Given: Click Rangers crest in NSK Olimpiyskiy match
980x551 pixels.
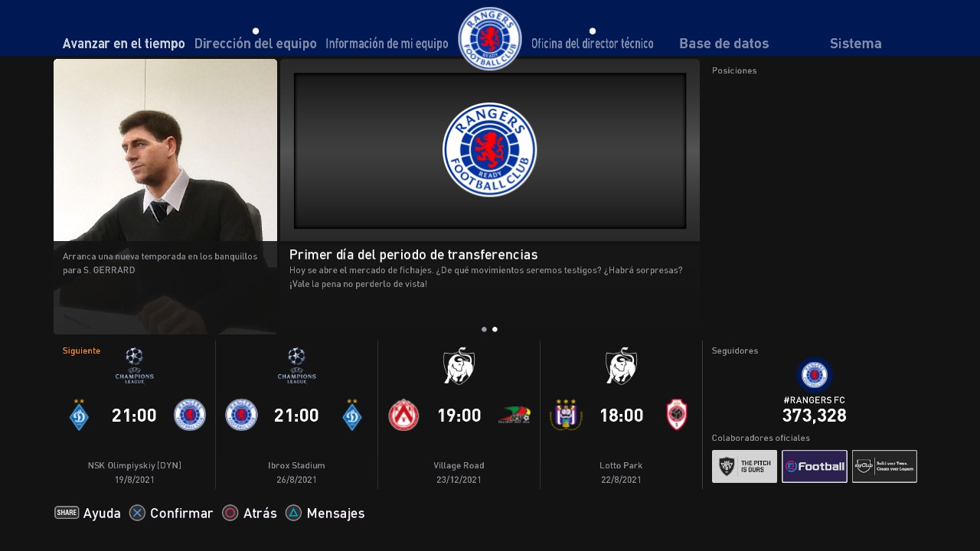Looking at the screenshot, I should coord(190,415).
